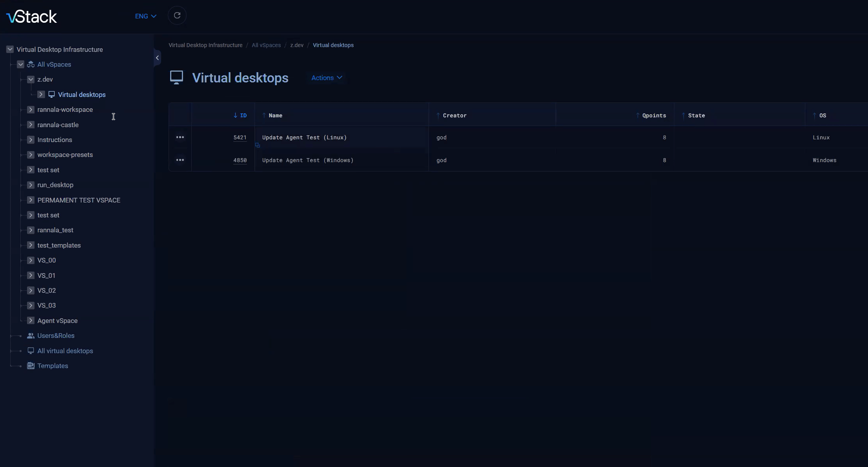Expand the Agent vSpace tree node

(31, 321)
